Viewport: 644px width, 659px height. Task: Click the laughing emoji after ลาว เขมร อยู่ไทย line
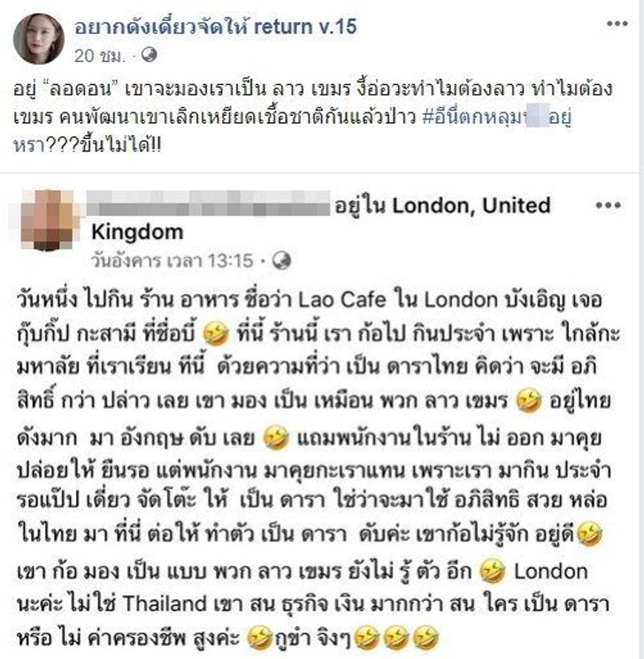(x=528, y=401)
